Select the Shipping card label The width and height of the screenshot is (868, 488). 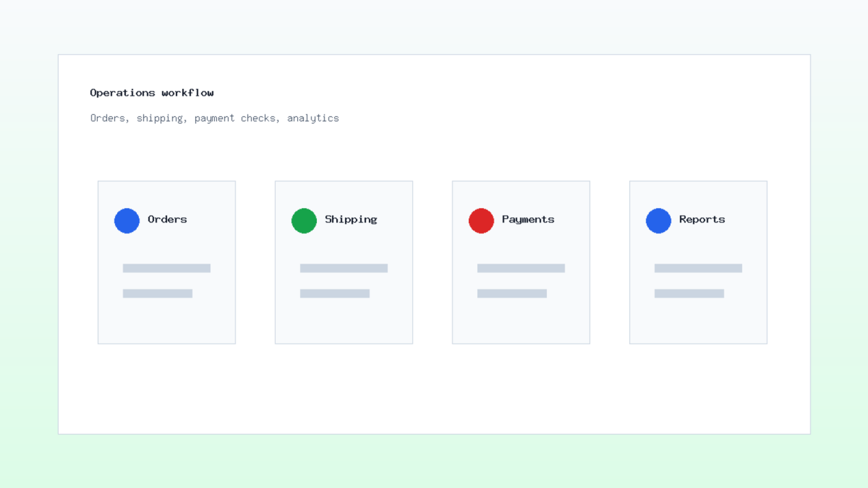(351, 219)
